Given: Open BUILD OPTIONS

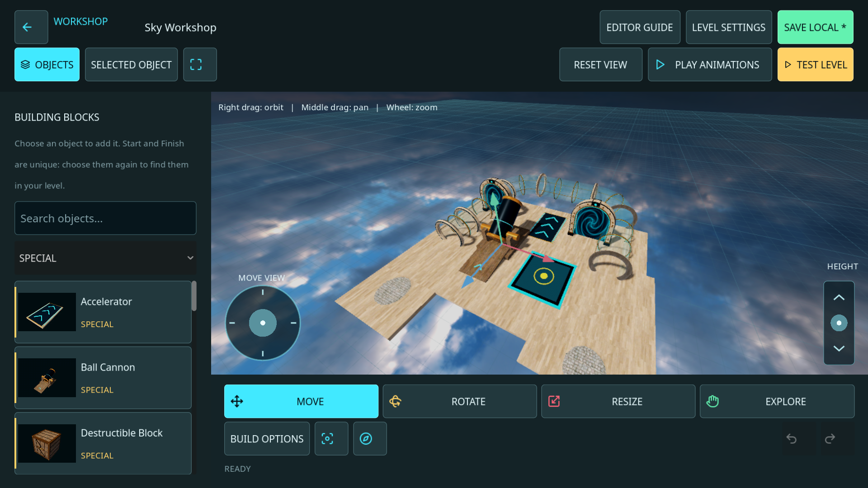Looking at the screenshot, I should (267, 439).
